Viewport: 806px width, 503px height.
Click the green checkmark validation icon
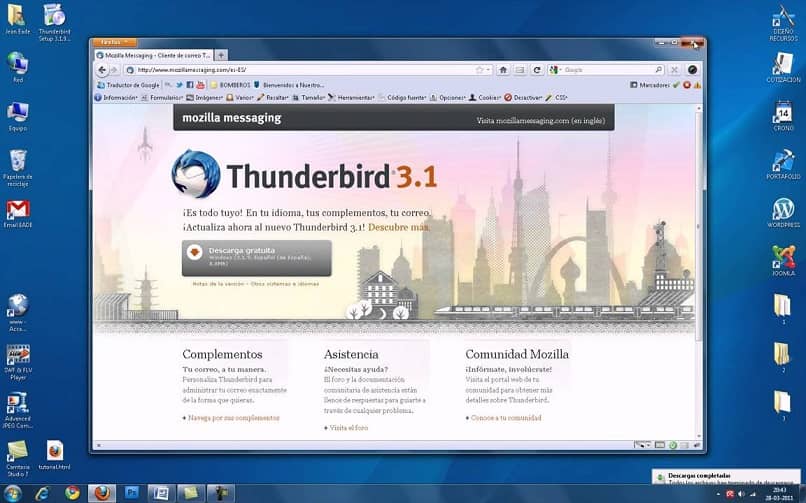click(676, 85)
